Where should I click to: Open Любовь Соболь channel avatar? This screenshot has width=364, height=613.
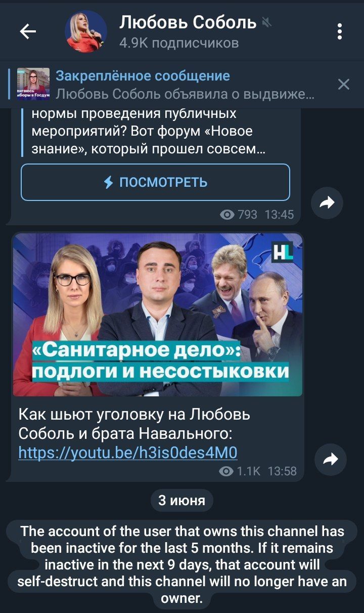pyautogui.click(x=86, y=32)
